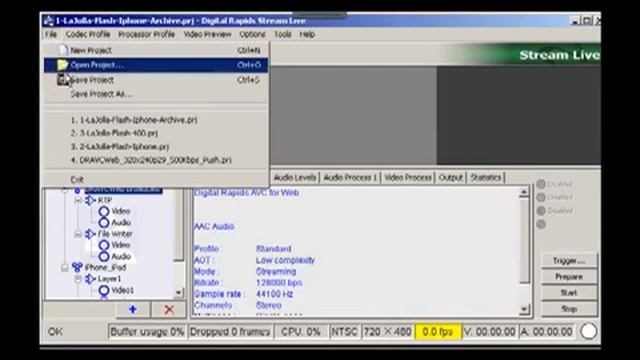
Task: Open the Tools menu
Action: (x=282, y=34)
